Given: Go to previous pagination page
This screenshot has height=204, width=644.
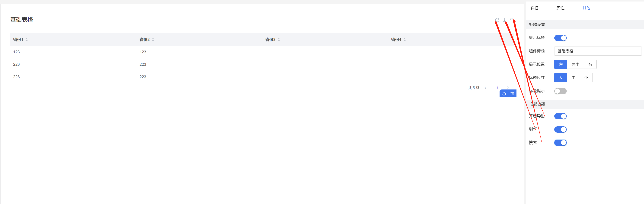Looking at the screenshot, I should coord(485,88).
